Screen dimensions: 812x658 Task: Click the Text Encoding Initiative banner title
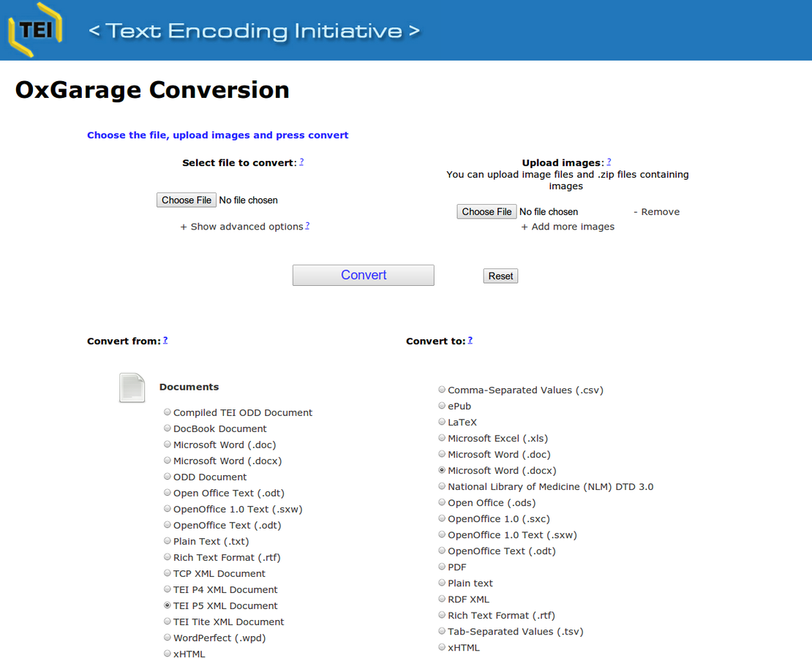click(254, 31)
